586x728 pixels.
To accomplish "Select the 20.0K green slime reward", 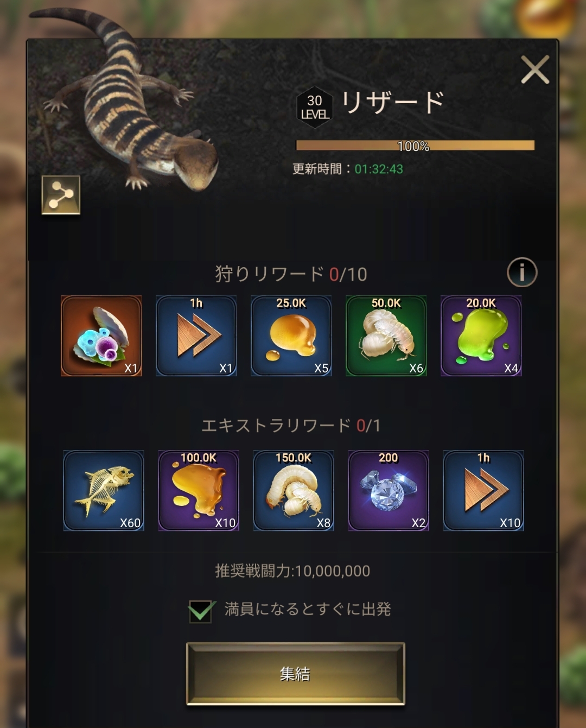I will 481,336.
